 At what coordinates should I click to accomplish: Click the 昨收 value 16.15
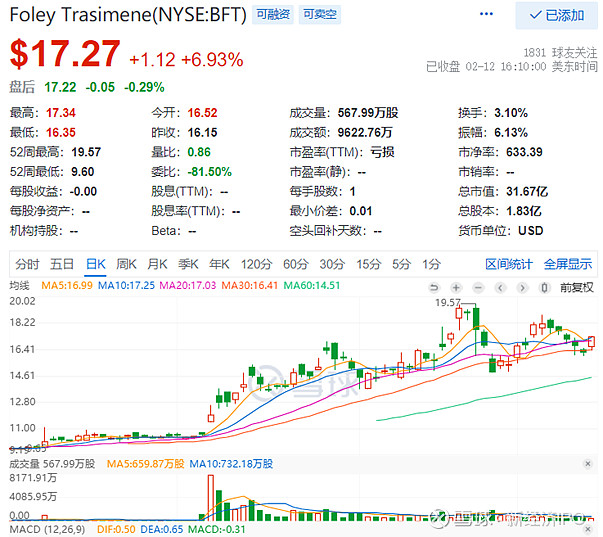coord(202,132)
